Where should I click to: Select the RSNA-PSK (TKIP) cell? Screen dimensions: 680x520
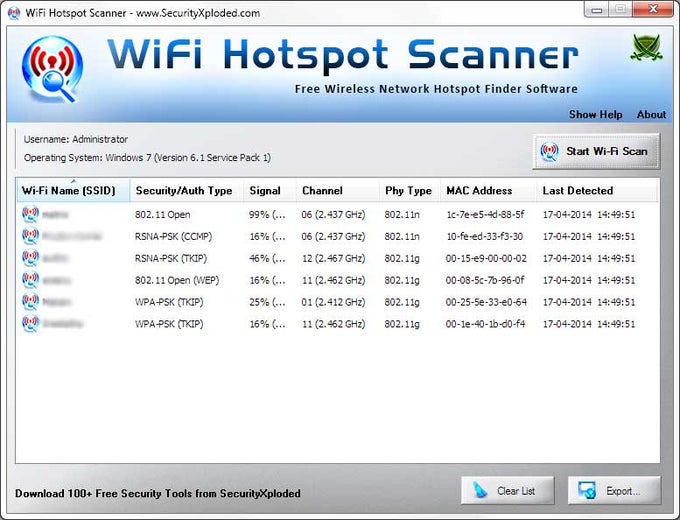(171, 258)
